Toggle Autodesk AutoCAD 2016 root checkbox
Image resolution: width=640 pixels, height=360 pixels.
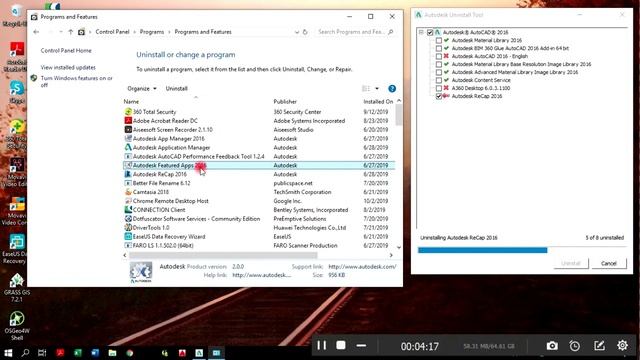coord(430,32)
